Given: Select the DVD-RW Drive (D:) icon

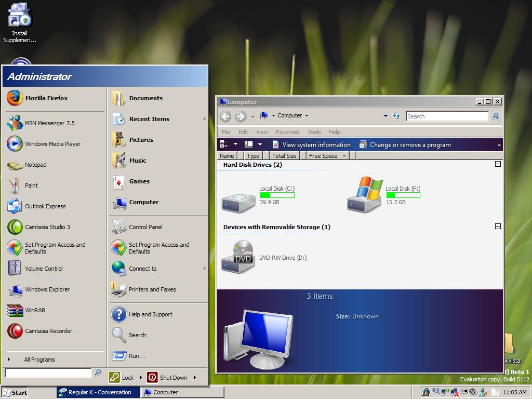Looking at the screenshot, I should (x=238, y=257).
